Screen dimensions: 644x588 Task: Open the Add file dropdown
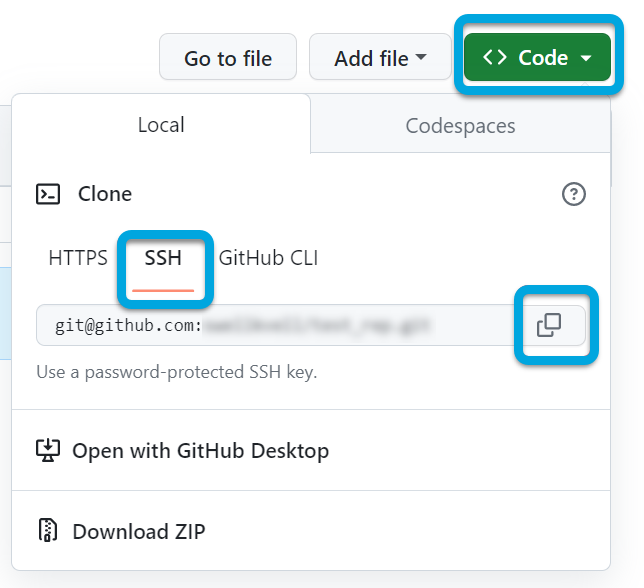[380, 58]
